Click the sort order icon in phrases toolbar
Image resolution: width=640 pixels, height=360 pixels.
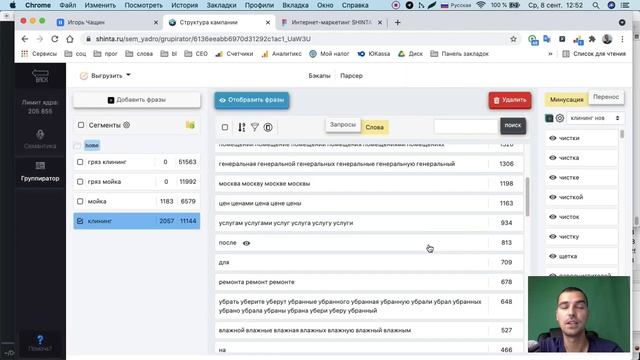pos(242,127)
